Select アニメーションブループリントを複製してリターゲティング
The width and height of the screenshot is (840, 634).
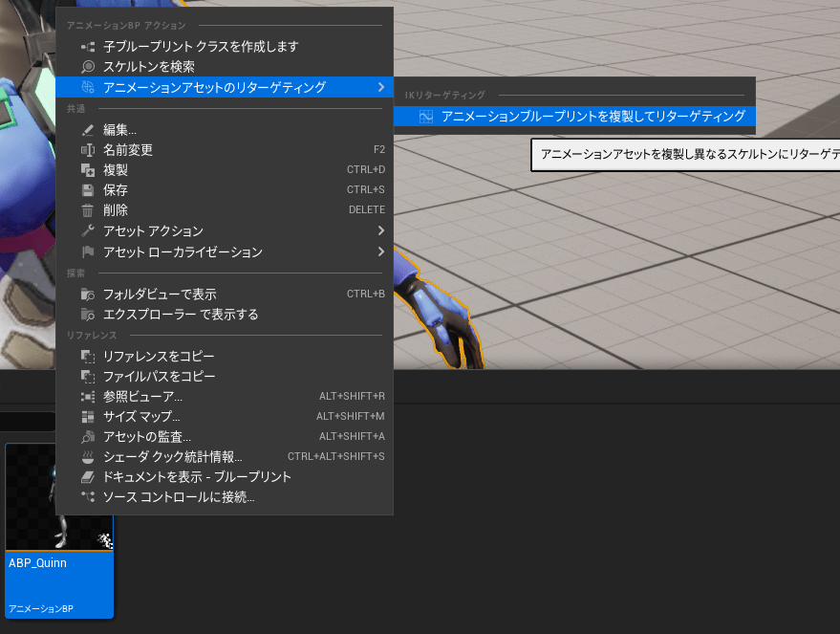pos(592,117)
